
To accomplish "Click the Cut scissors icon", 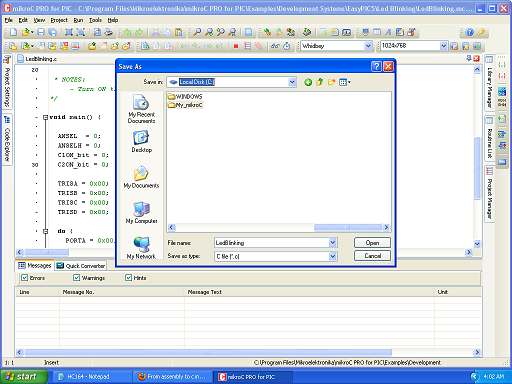I will coord(155,32).
